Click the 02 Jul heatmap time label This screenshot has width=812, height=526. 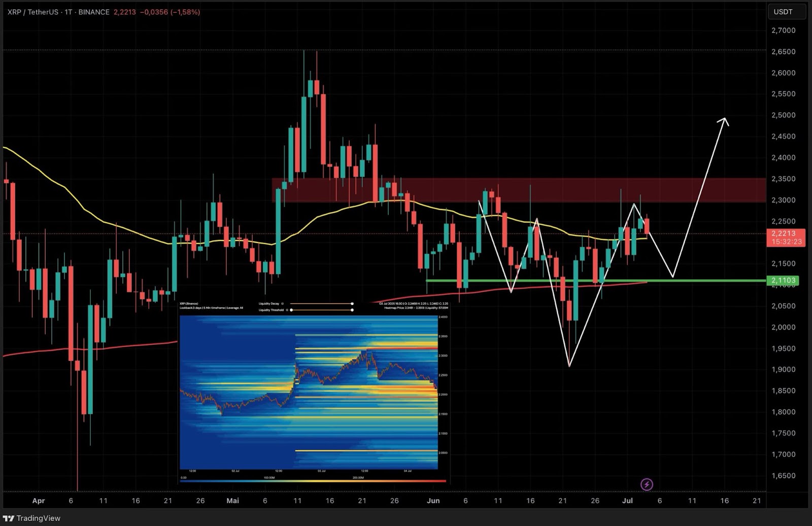point(235,471)
